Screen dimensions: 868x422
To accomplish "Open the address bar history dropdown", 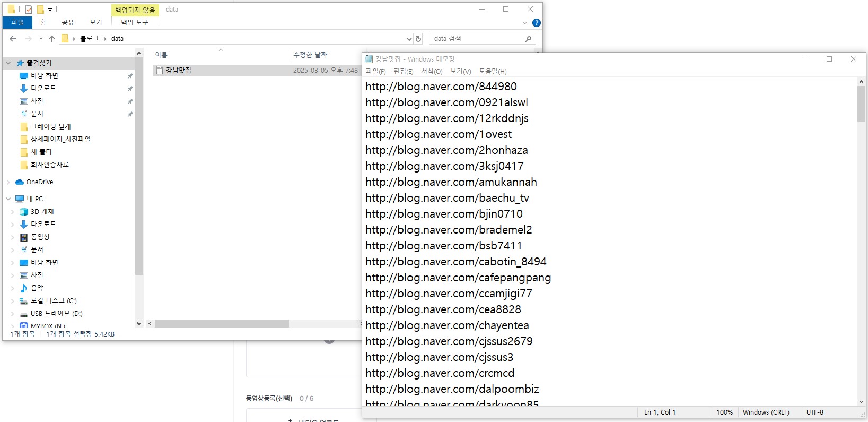I will (409, 39).
